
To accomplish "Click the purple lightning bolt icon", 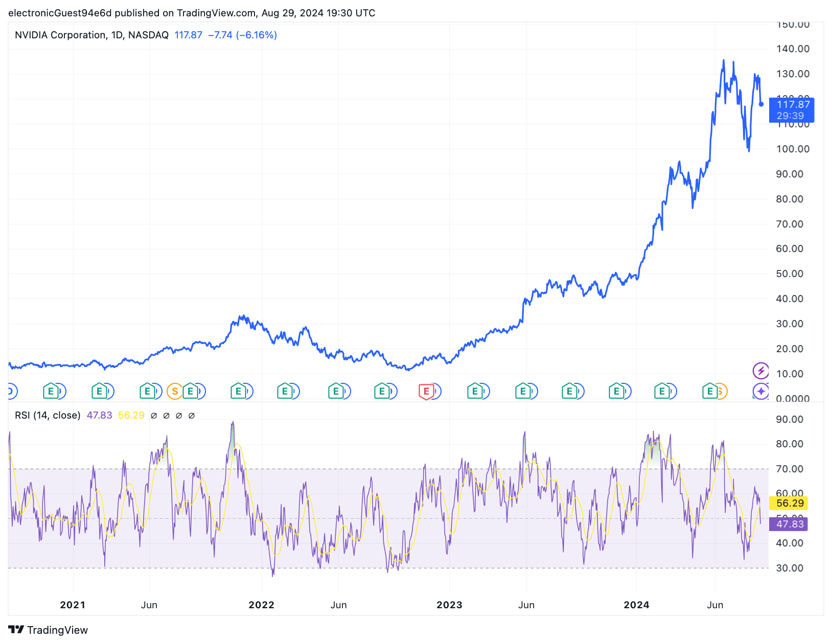I will (760, 371).
